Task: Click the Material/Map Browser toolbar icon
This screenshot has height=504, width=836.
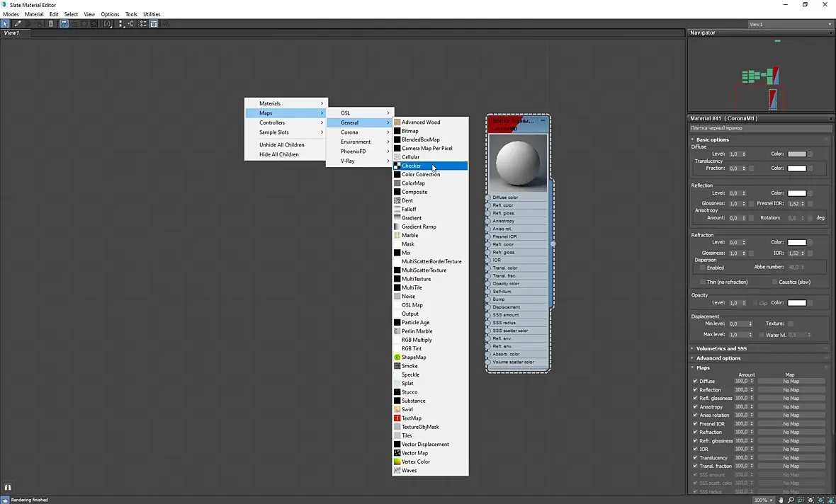Action: coord(143,24)
